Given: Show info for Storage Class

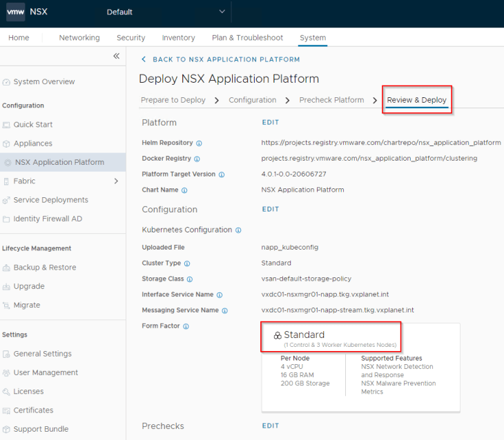Looking at the screenshot, I should coord(190,279).
